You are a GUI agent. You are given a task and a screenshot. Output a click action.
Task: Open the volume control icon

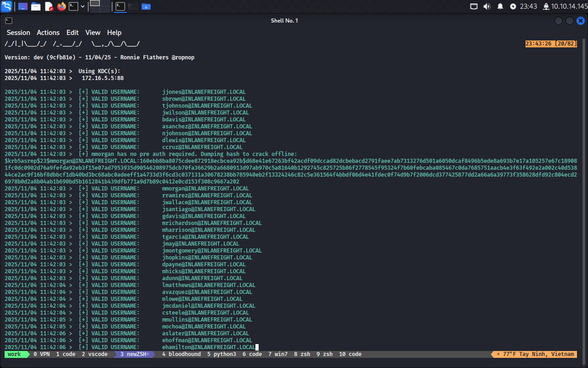click(x=487, y=6)
